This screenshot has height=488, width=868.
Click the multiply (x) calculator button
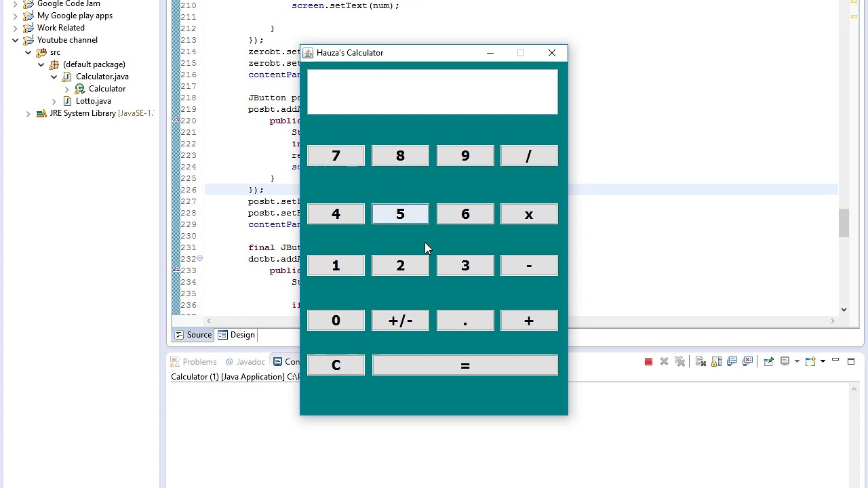[x=529, y=214]
